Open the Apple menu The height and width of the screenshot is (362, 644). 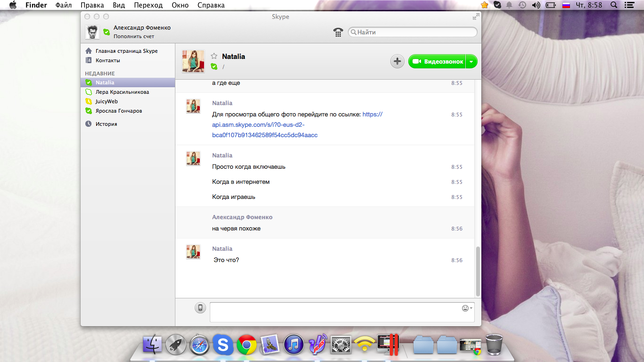point(13,5)
